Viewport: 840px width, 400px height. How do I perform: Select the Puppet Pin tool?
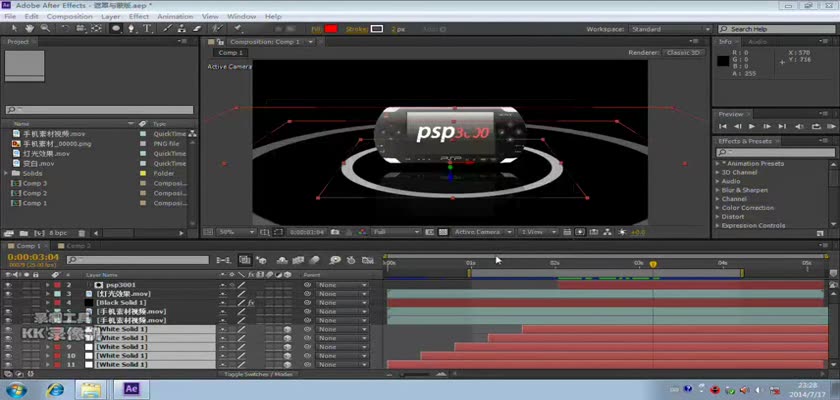click(237, 29)
